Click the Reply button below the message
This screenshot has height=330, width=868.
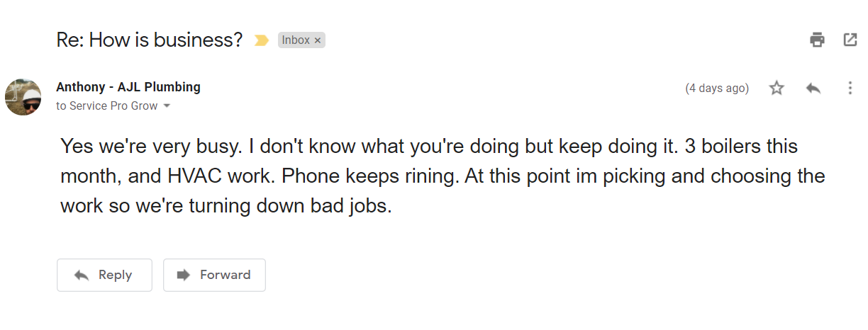point(104,275)
